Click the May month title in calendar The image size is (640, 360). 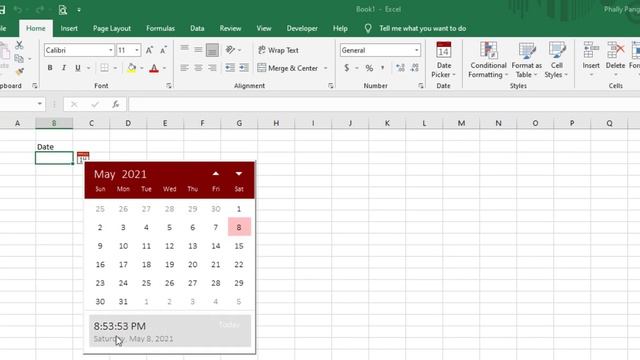point(104,174)
